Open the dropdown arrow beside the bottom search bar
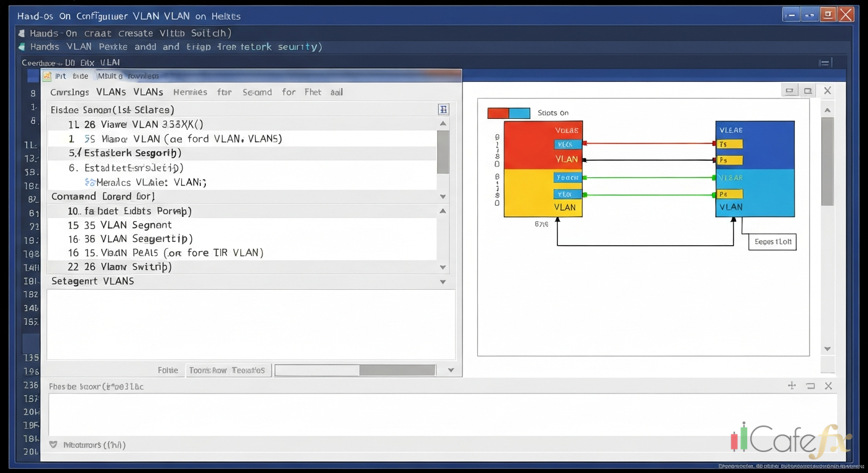 tap(450, 370)
